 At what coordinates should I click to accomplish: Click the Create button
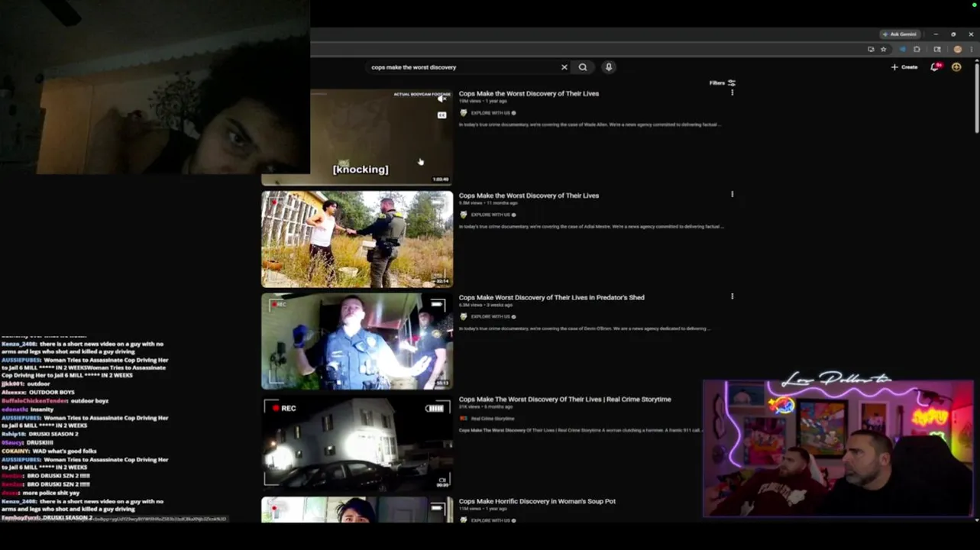coord(904,67)
